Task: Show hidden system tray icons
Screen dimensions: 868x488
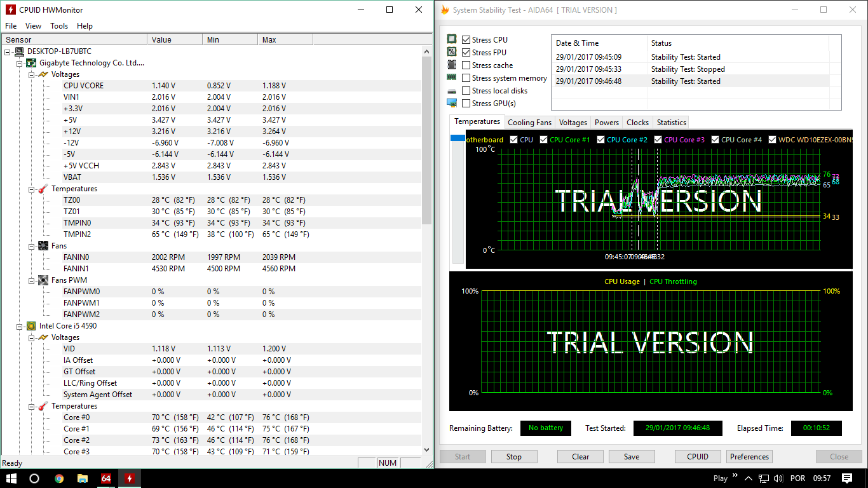Action: (x=748, y=478)
